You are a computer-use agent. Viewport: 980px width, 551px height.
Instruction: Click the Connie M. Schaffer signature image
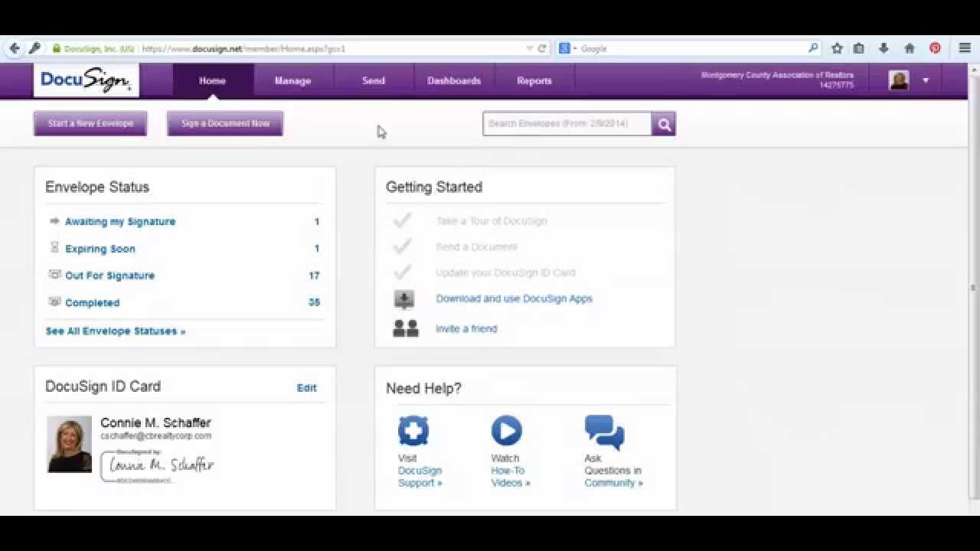coord(158,466)
